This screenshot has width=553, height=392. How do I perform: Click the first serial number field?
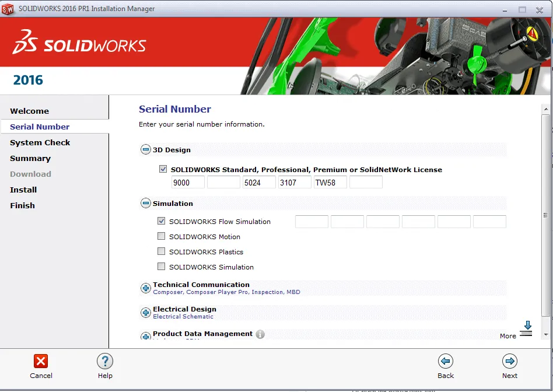point(187,182)
